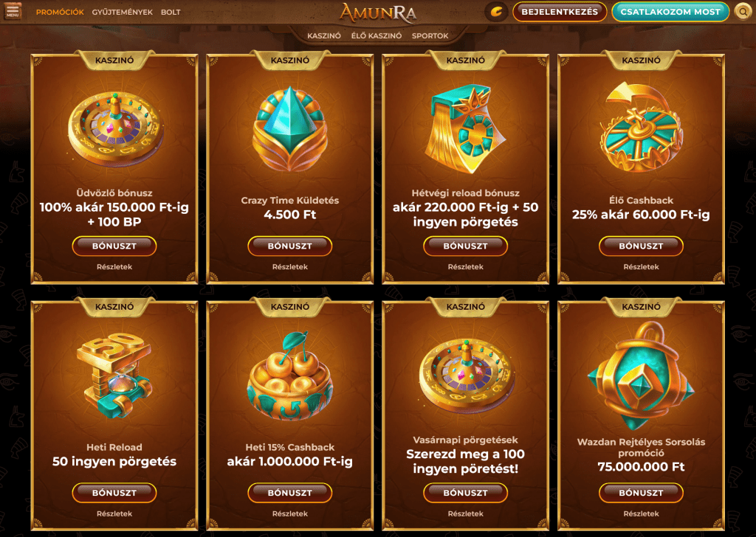Go to the Bolt shop menu
Image resolution: width=756 pixels, height=537 pixels.
tap(171, 12)
